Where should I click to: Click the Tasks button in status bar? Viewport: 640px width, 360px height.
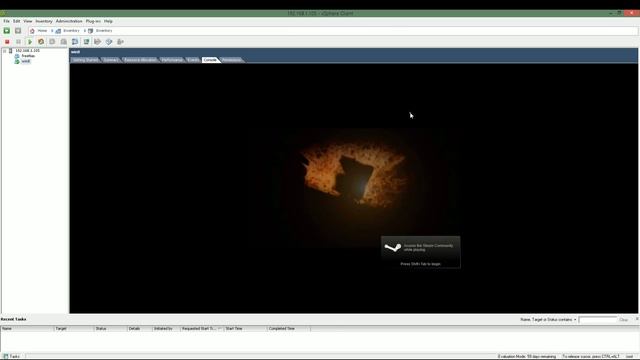pos(12,356)
